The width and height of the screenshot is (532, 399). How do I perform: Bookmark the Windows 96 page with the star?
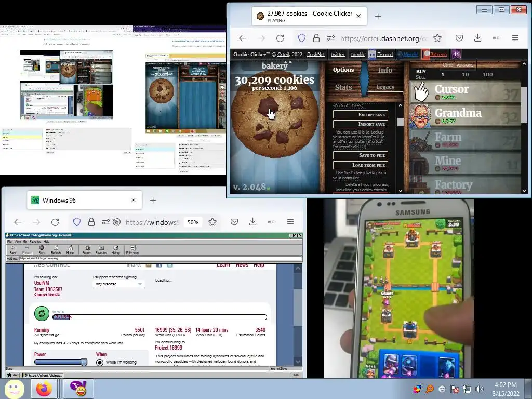click(x=212, y=222)
